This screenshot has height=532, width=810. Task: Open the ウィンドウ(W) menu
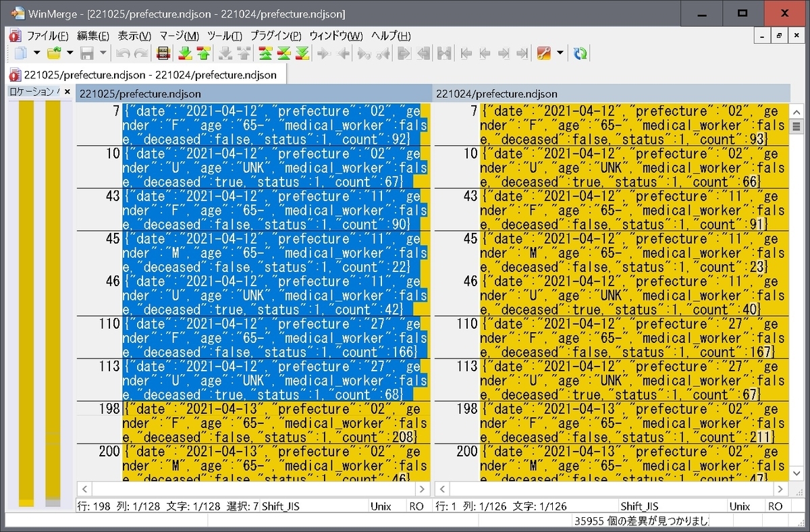point(335,36)
